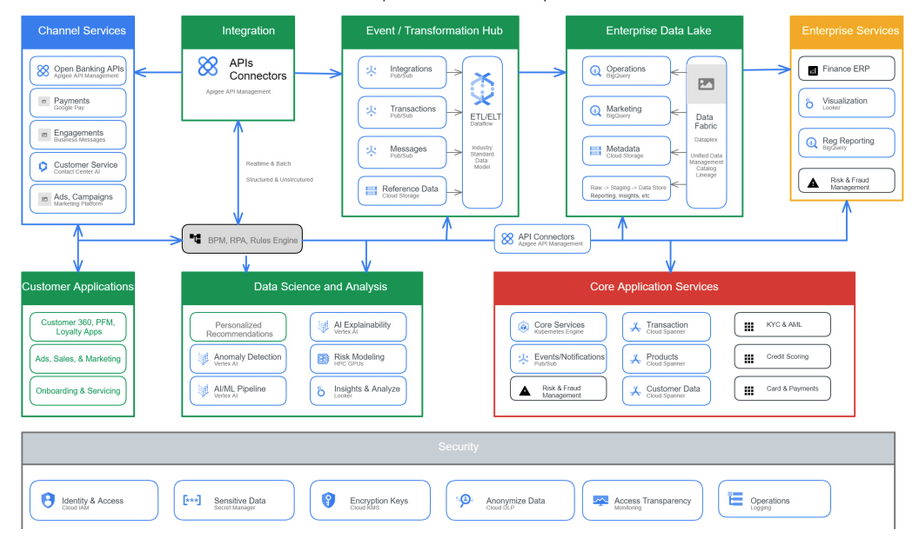Click the Personalized Recommendations box
919x539 pixels.
click(238, 328)
